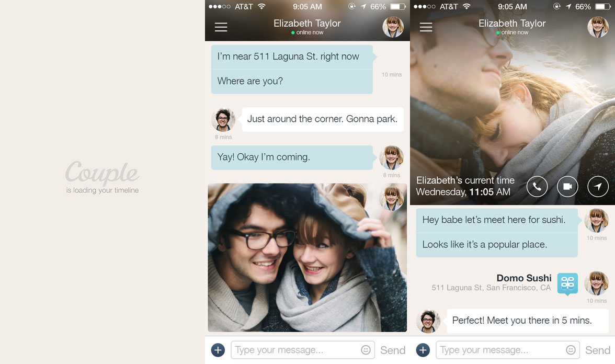This screenshot has width=615, height=364.
Task: Open emoji picker in middle message field
Action: (x=366, y=350)
